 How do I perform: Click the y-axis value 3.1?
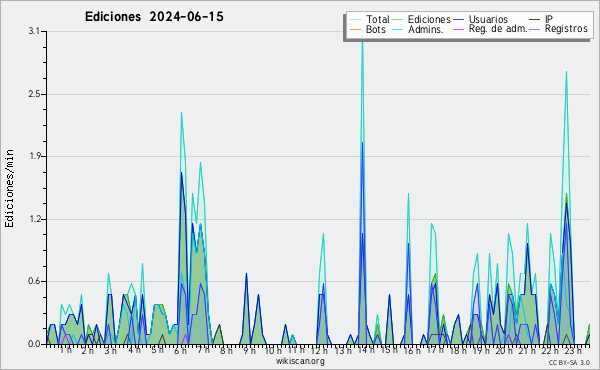[34, 31]
